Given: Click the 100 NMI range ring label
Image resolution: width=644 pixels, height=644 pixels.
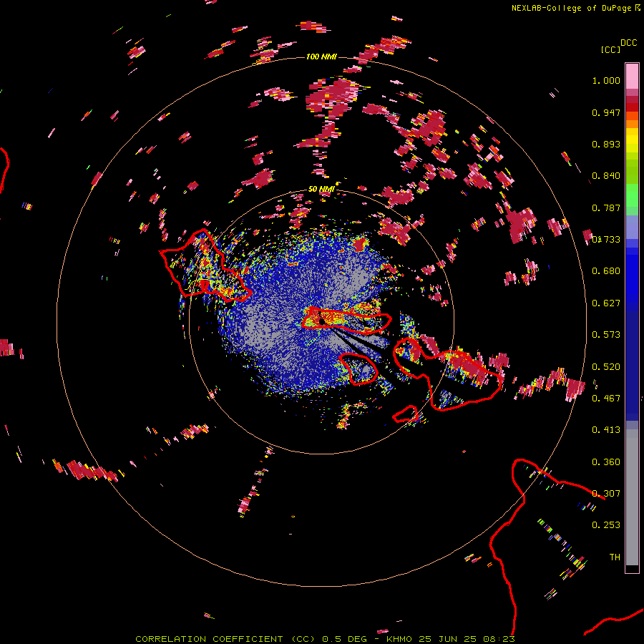Looking at the screenshot, I should [x=321, y=57].
